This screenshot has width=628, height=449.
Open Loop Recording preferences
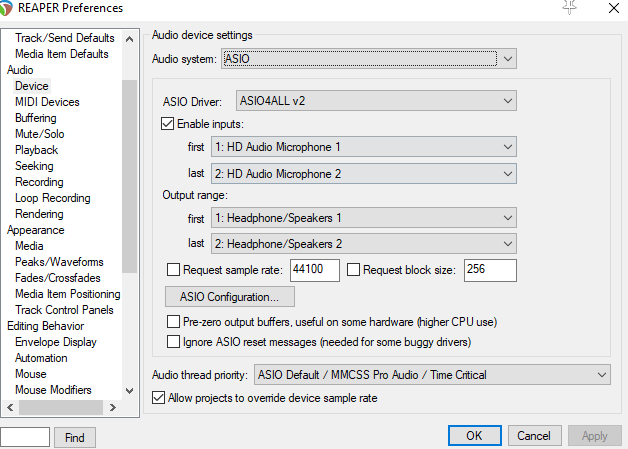point(53,198)
